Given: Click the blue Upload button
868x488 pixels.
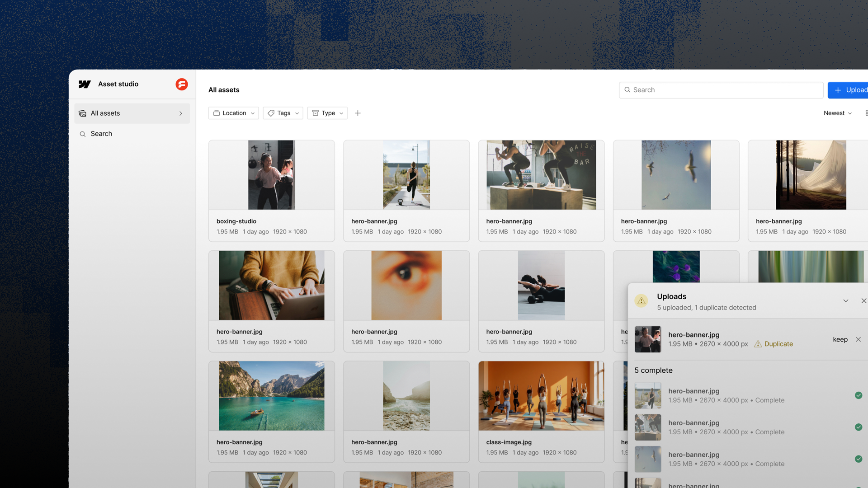Looking at the screenshot, I should (x=848, y=90).
